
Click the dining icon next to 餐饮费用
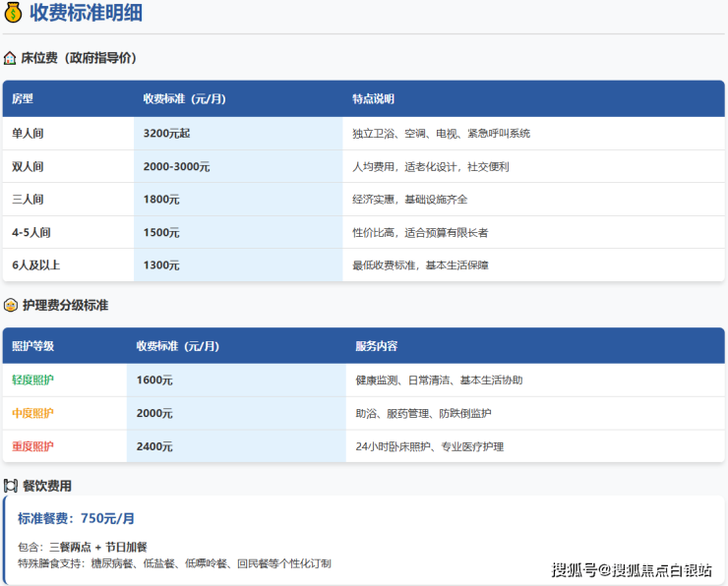[10, 486]
